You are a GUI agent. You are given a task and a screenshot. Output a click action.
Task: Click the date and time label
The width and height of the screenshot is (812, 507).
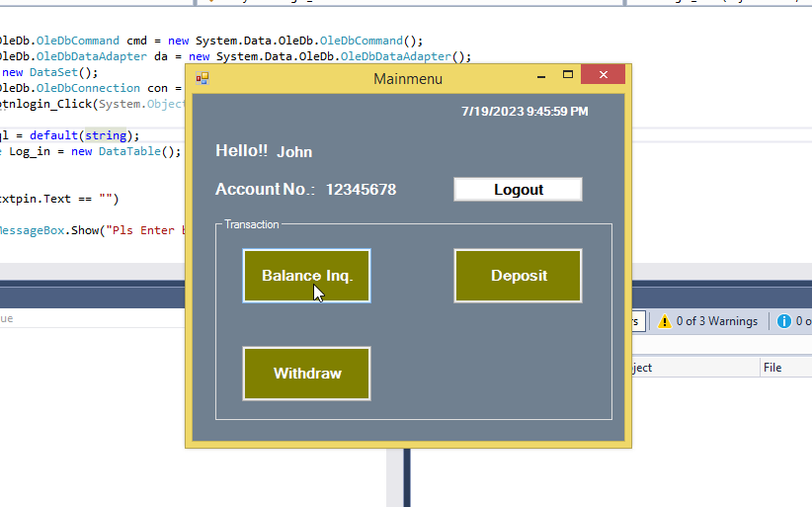pos(524,112)
